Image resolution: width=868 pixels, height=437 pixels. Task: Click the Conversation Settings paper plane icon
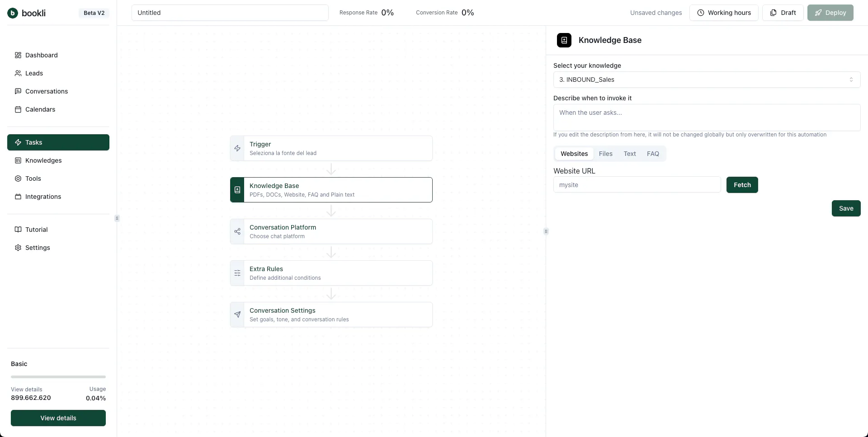[237, 315]
